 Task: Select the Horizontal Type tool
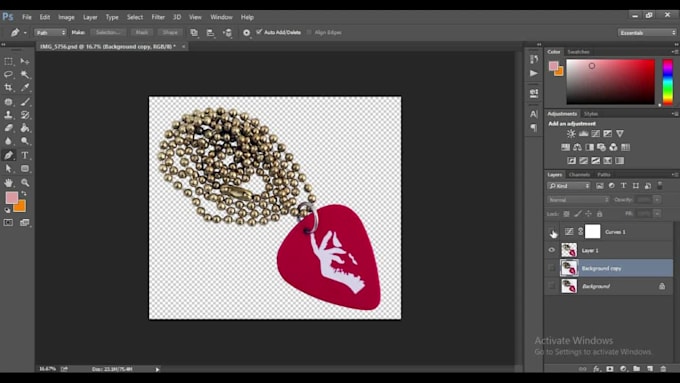[x=25, y=155]
